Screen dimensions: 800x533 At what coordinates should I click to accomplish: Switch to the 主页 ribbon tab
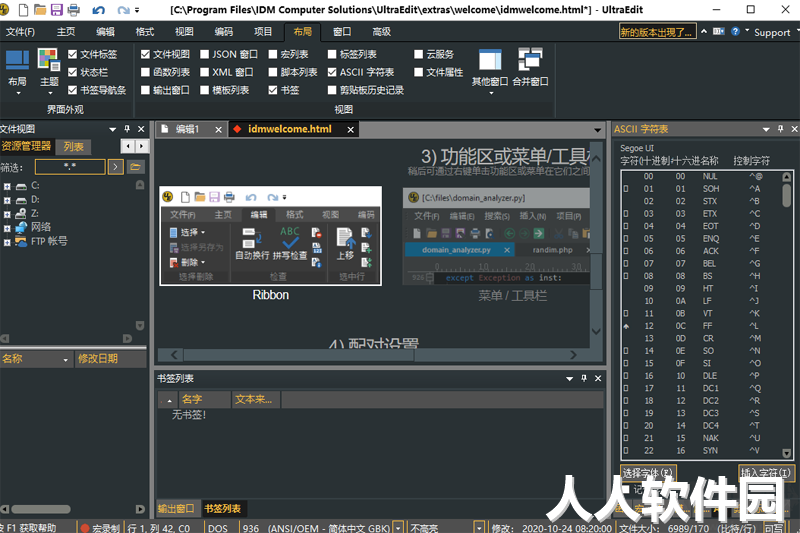click(x=66, y=32)
